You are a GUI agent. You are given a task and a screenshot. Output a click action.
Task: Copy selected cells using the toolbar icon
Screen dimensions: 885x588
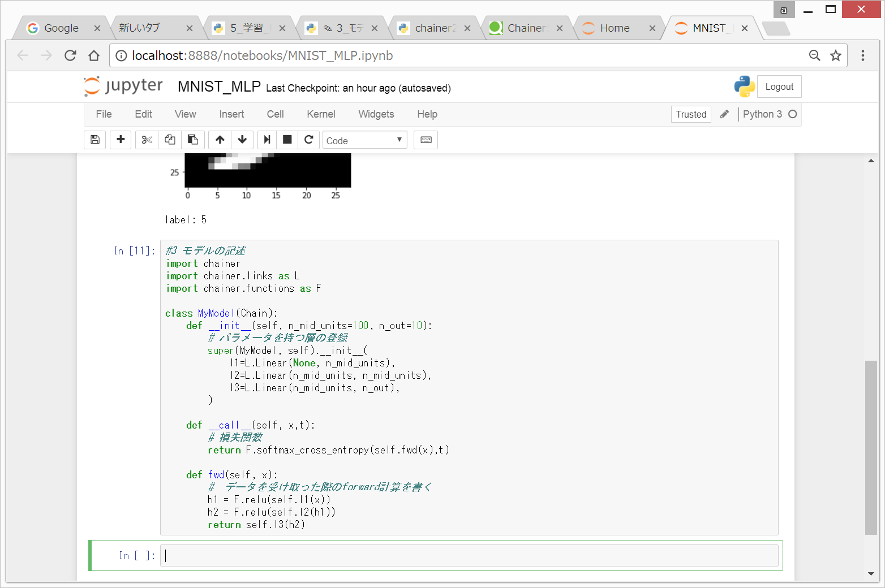(x=170, y=140)
